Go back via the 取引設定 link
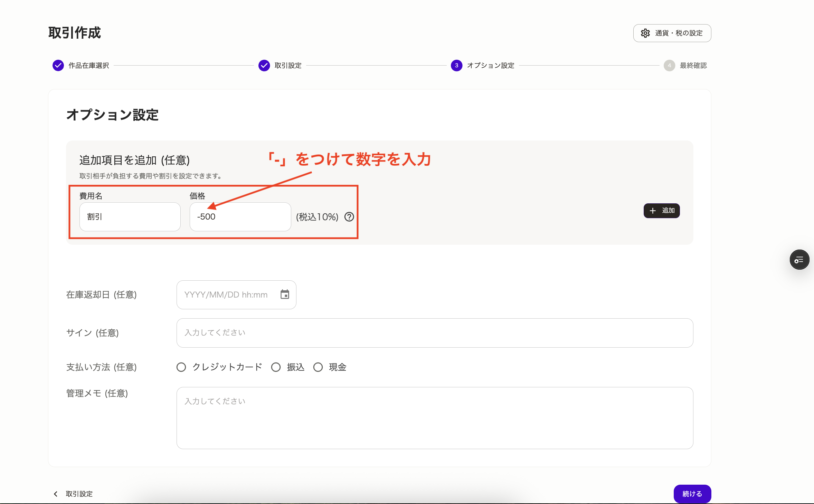Viewport: 814px width, 504px height. (x=79, y=494)
